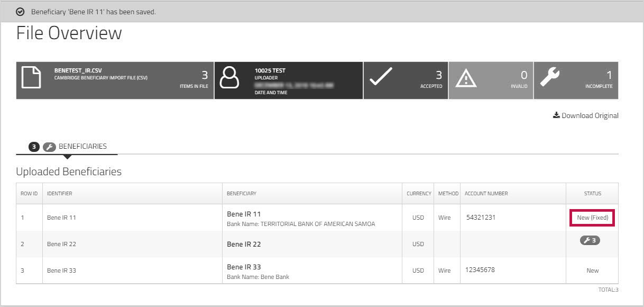Click the invalid warning triangle icon
This screenshot has height=307, width=644.
tap(466, 78)
